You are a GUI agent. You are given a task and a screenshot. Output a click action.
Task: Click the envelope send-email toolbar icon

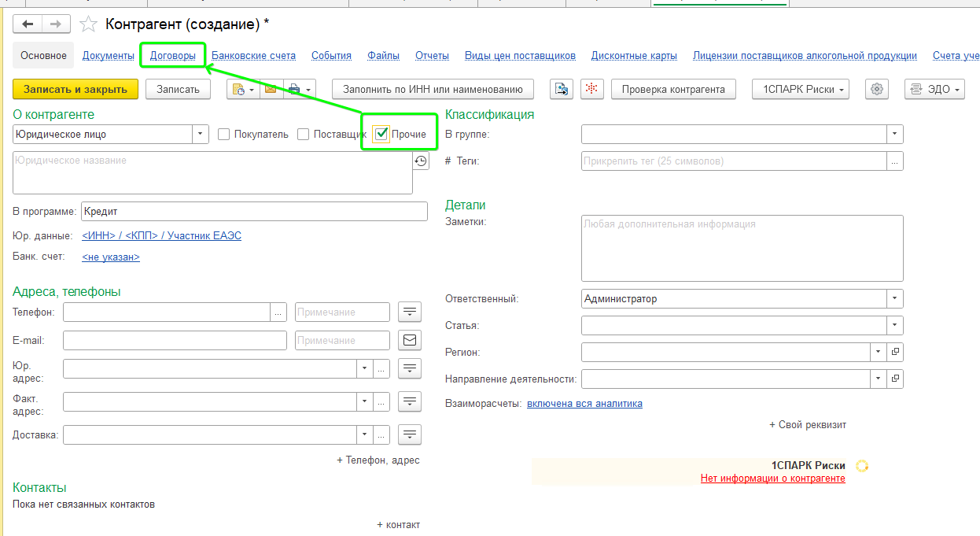point(271,89)
